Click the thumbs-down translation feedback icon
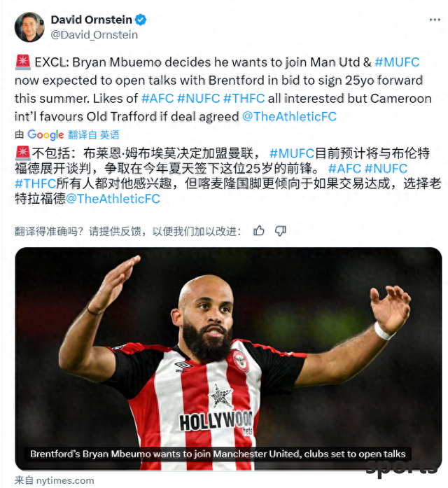The height and width of the screenshot is (488, 448). [x=281, y=231]
